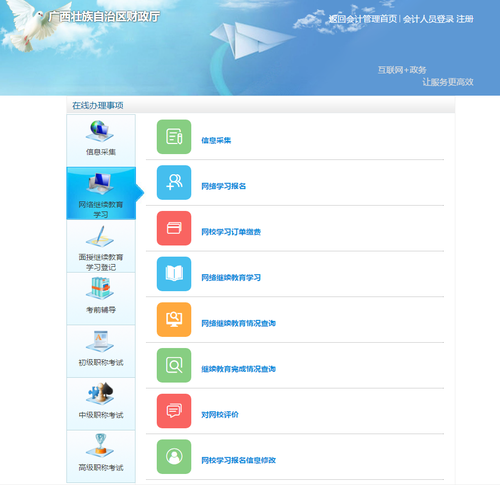This screenshot has width=500, height=485.
Task: Click the books icon for 考前辅导
Action: (100, 289)
